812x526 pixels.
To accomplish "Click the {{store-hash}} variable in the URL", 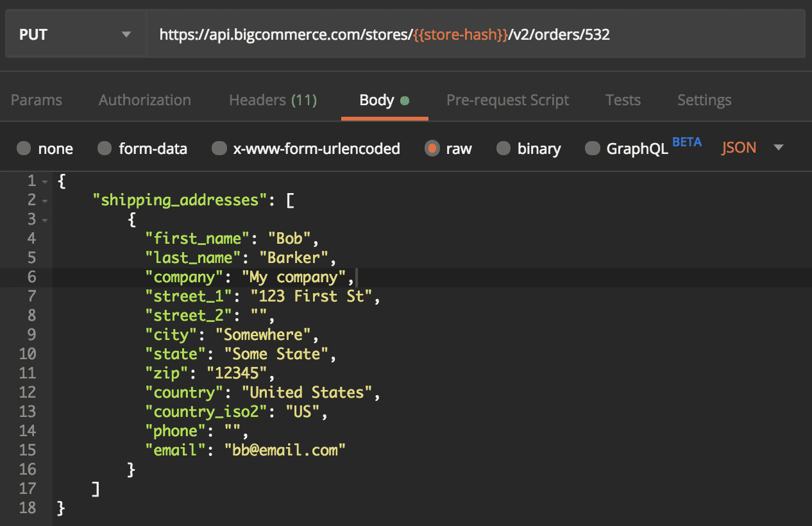I will point(459,35).
